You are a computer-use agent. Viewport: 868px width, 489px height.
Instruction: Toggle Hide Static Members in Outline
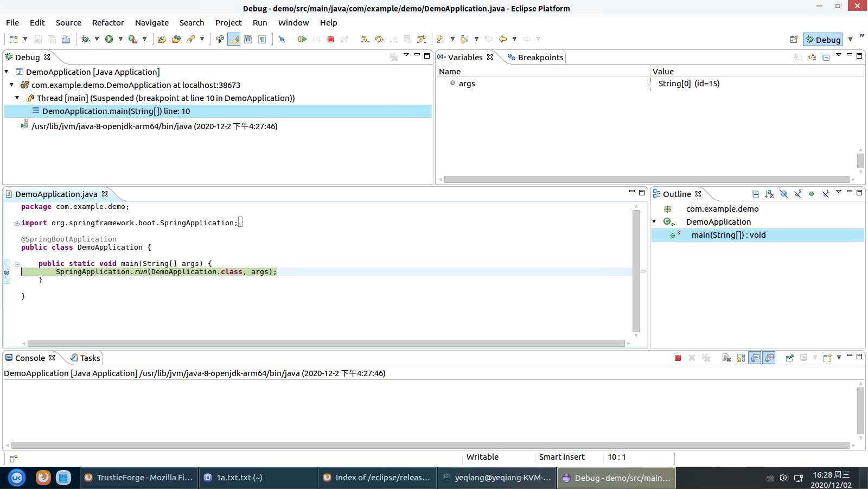[x=797, y=194]
